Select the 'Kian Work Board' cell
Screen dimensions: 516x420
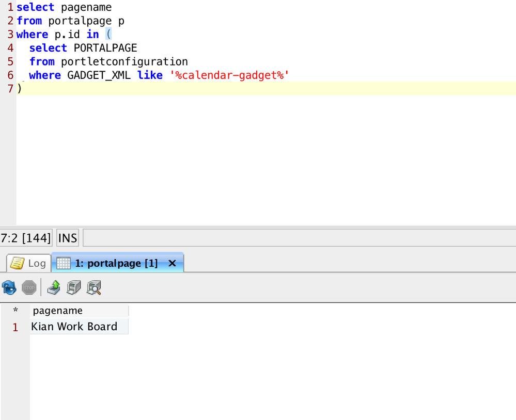[79, 327]
